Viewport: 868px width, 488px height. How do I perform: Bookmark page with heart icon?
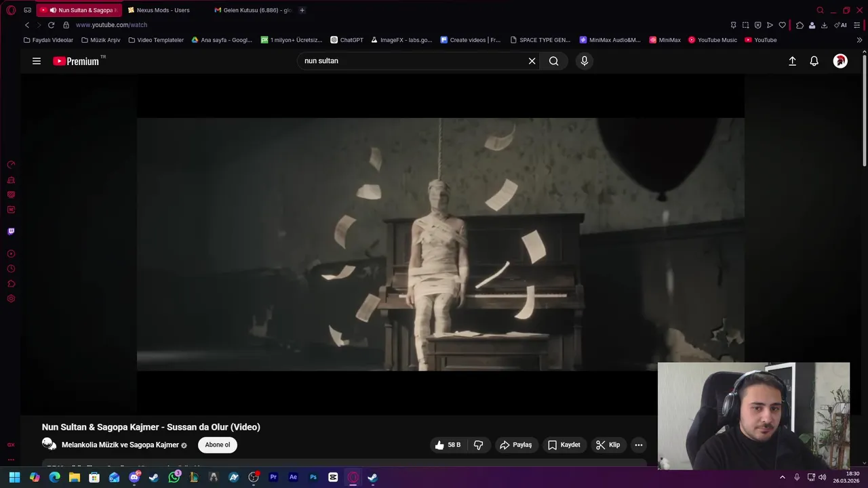click(x=782, y=25)
